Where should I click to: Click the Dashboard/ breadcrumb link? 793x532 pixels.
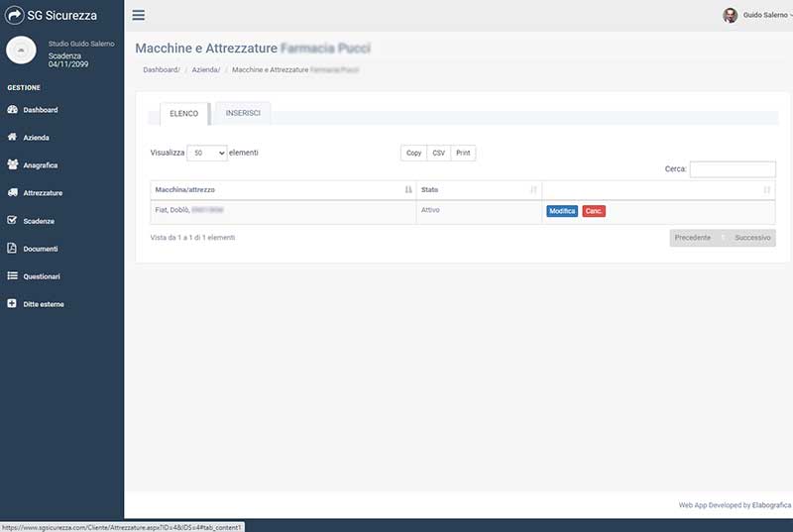click(x=162, y=69)
